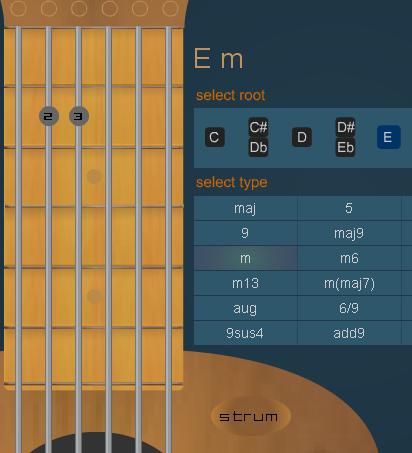Choose the 9sus4 chord type
Screen dimensions: 412x453
(x=245, y=333)
